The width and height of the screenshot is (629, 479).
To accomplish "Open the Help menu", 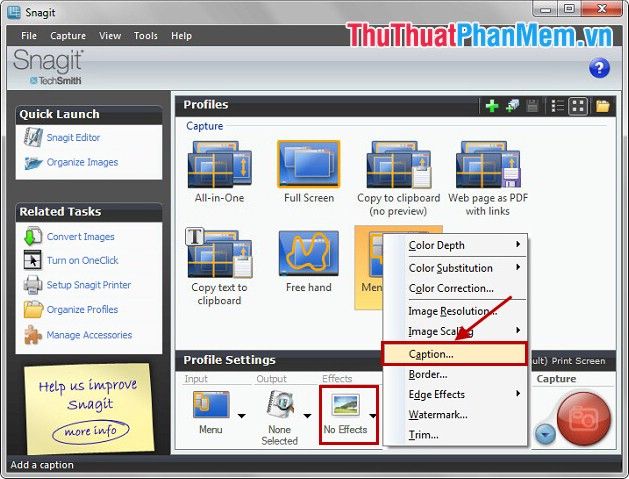I will click(x=181, y=36).
